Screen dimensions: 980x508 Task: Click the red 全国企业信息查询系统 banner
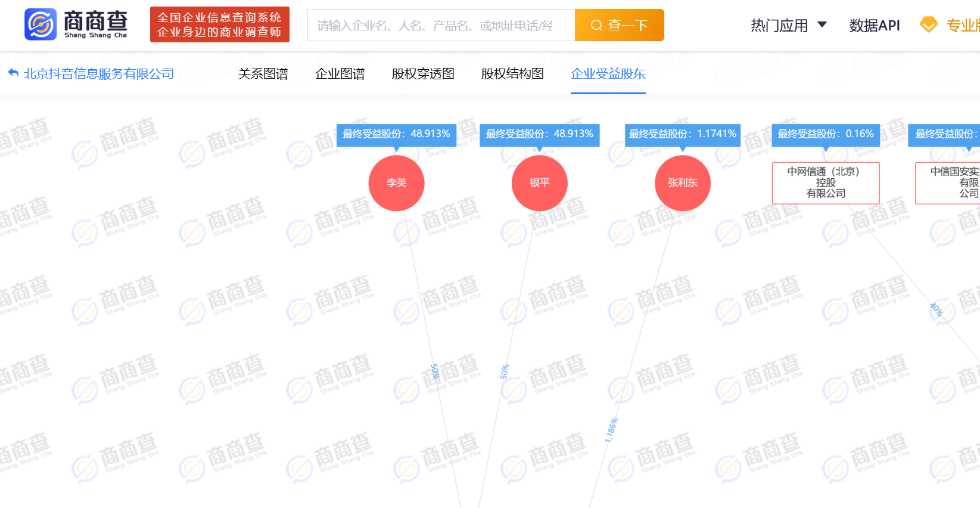pos(219,25)
